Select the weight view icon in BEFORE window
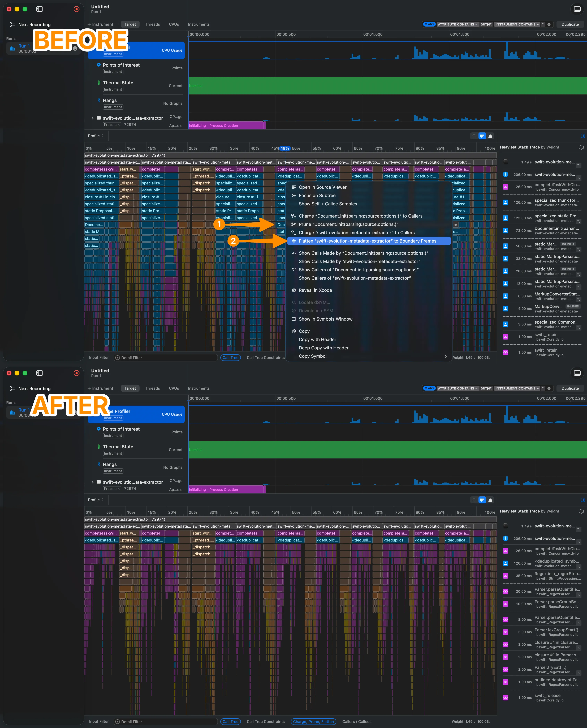587x728 pixels. [490, 136]
